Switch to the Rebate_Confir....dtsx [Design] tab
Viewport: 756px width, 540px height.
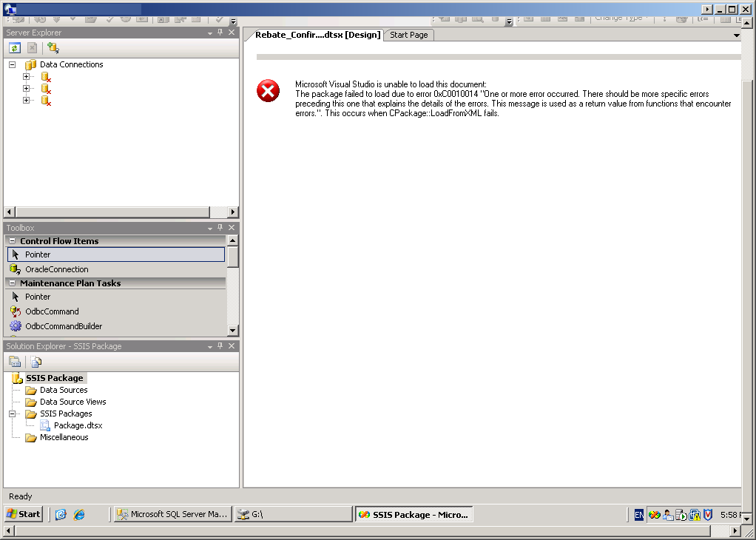pyautogui.click(x=317, y=35)
